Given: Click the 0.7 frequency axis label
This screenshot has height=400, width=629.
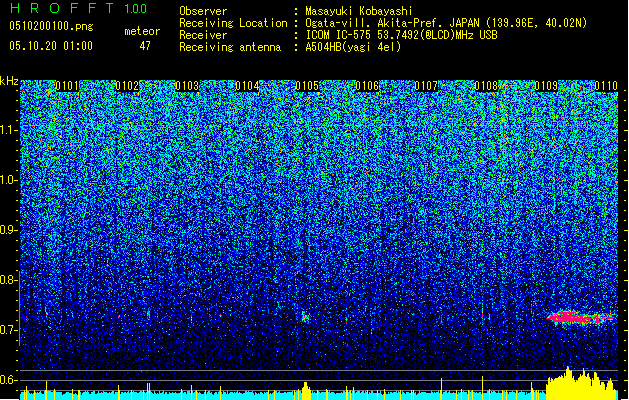Looking at the screenshot, I should [x=8, y=330].
